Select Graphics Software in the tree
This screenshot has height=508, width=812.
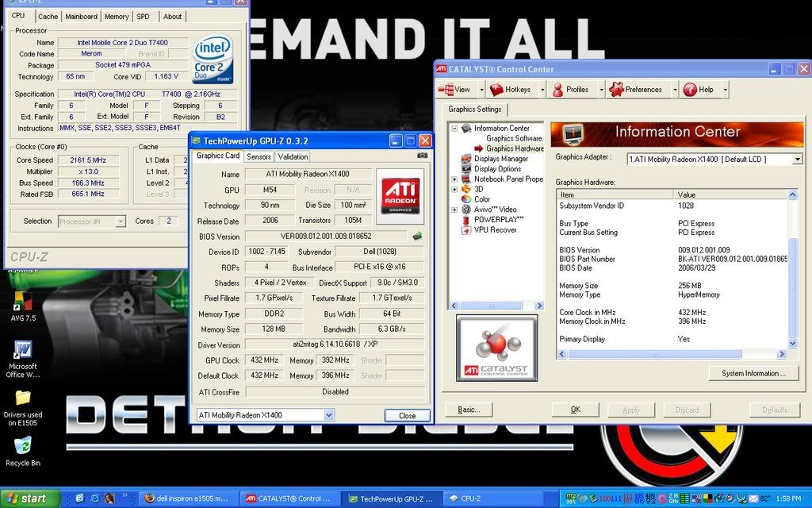click(514, 138)
